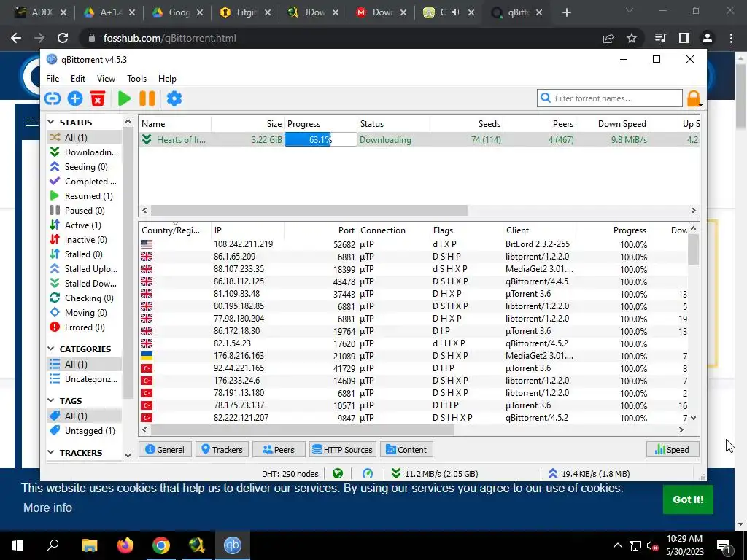Viewport: 747px width, 560px height.
Task: Select the Errored (0) status filter
Action: [84, 327]
